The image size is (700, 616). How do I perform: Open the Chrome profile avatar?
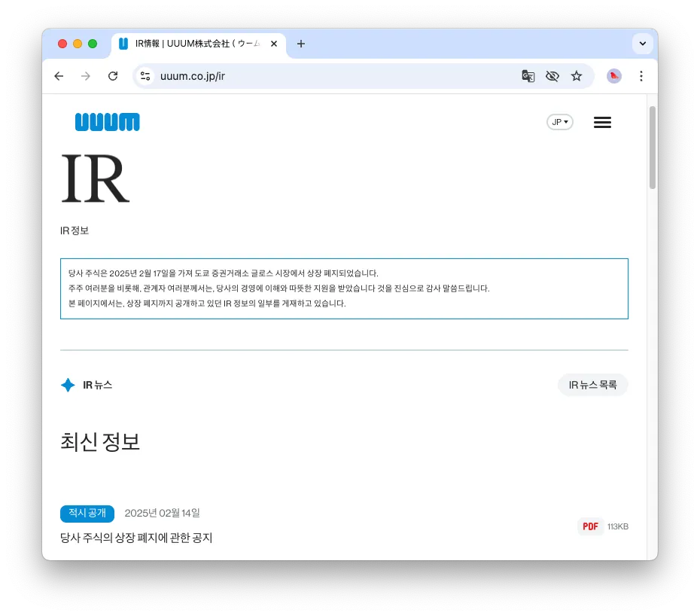pos(614,76)
